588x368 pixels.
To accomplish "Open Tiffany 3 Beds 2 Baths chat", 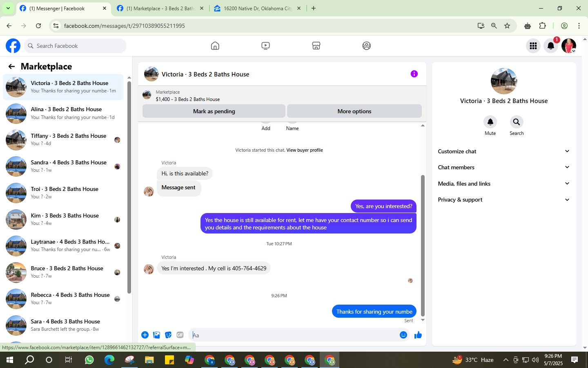I will tap(63, 140).
